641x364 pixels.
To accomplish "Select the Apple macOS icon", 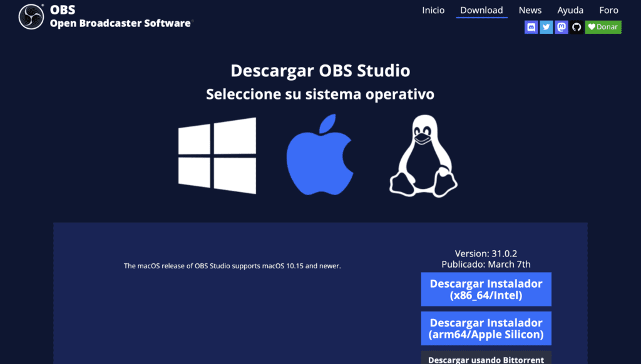I will (320, 155).
